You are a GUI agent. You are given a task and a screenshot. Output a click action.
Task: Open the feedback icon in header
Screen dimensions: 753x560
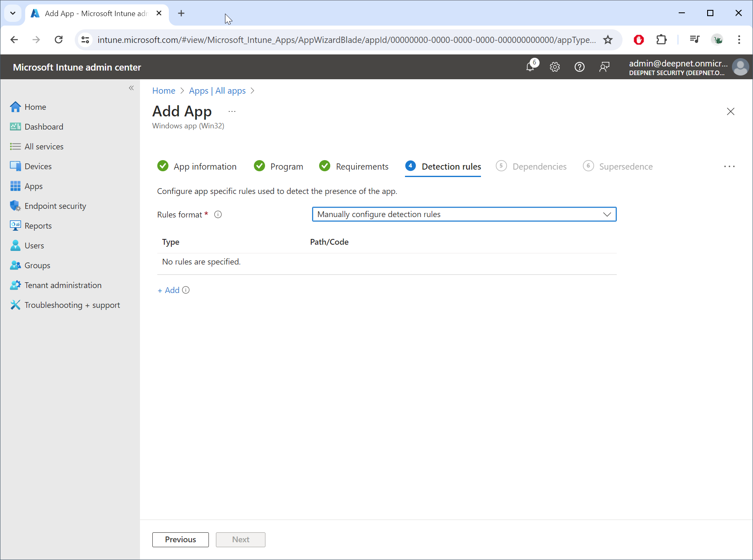[x=604, y=67]
